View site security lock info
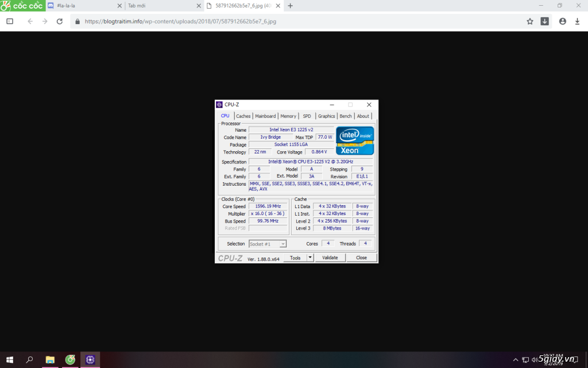This screenshot has width=588, height=368. [78, 21]
